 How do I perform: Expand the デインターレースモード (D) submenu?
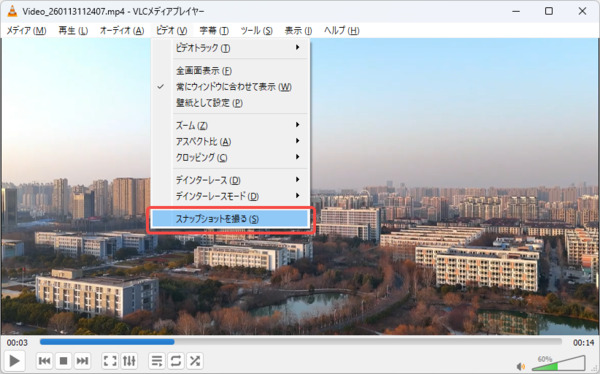pyautogui.click(x=230, y=196)
